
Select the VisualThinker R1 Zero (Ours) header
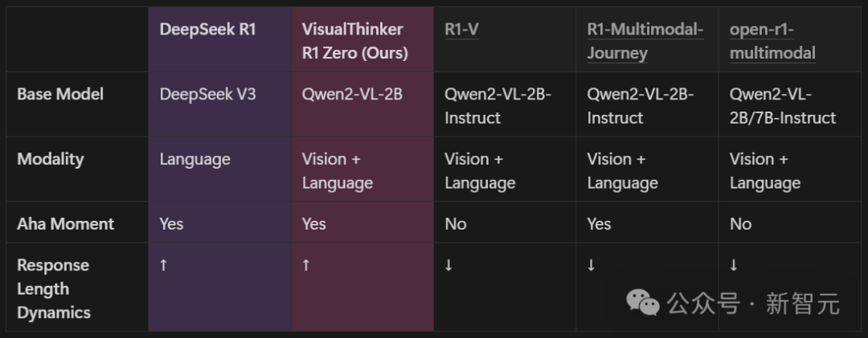(355, 42)
